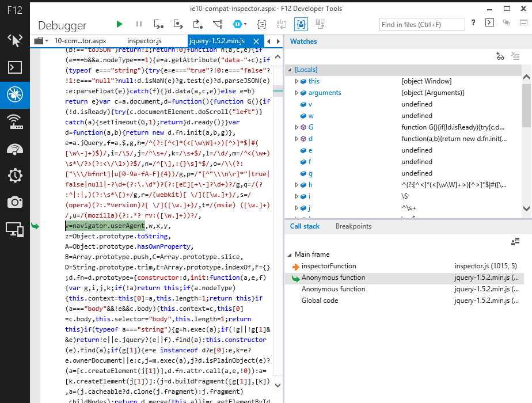Expand the 'this' variable
Image resolution: width=532 pixels, height=403 pixels.
pyautogui.click(x=296, y=81)
